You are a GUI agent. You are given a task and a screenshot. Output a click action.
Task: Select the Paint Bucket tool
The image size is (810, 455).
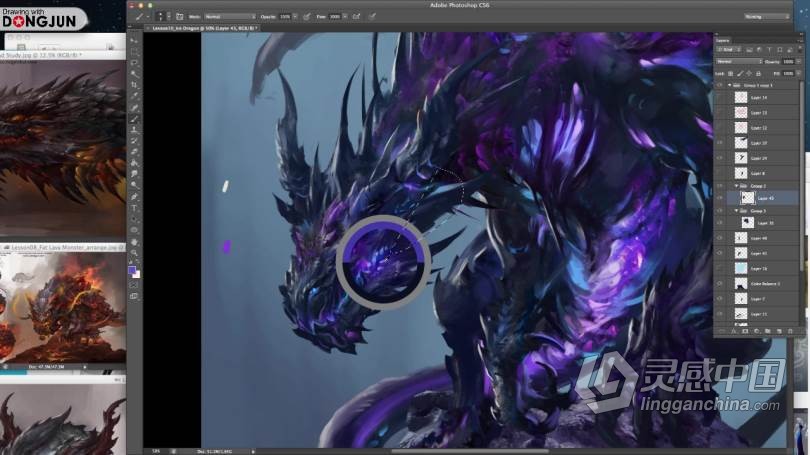[x=134, y=163]
